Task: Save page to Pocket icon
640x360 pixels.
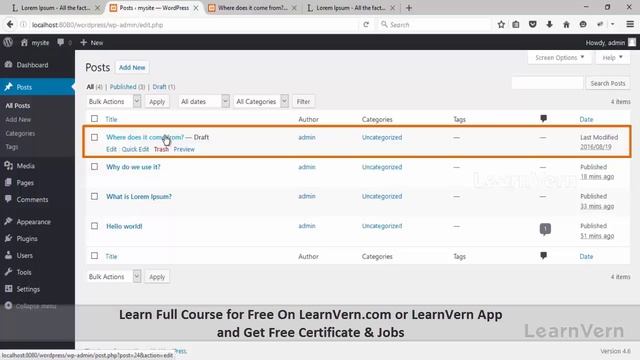Action: point(533,24)
